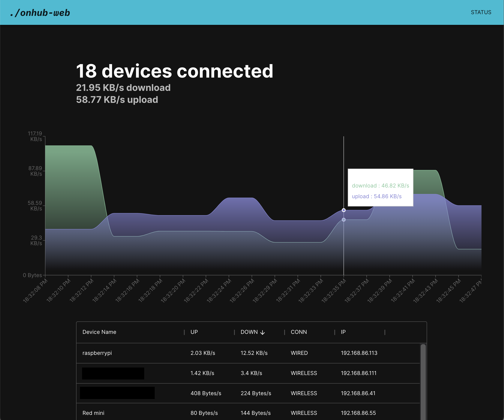504x420 pixels.
Task: Click the 192.168.86.111 IP cell
Action: (x=358, y=373)
